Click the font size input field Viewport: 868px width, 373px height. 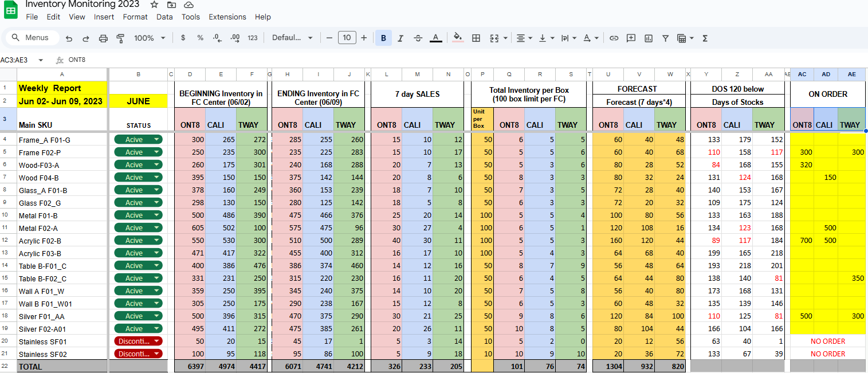pyautogui.click(x=347, y=38)
